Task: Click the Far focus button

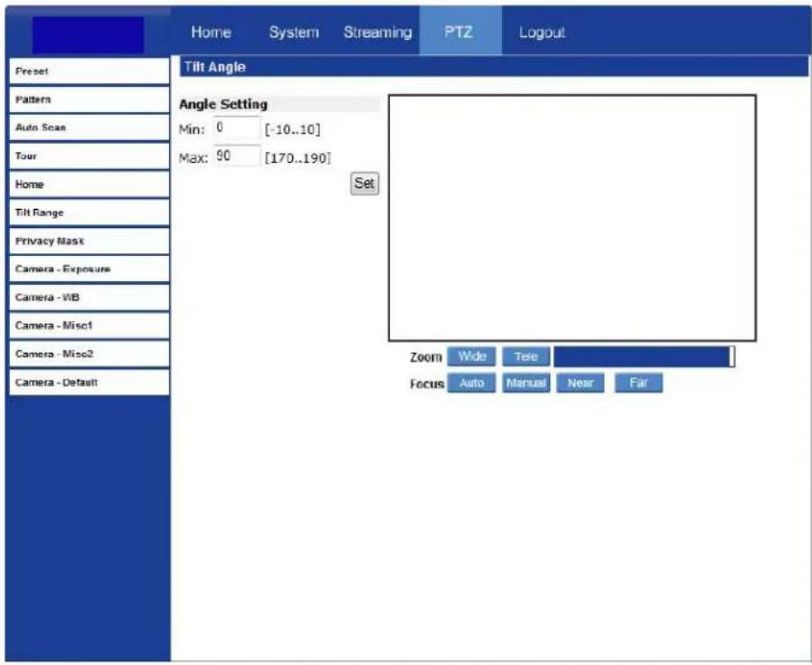Action: (x=638, y=383)
